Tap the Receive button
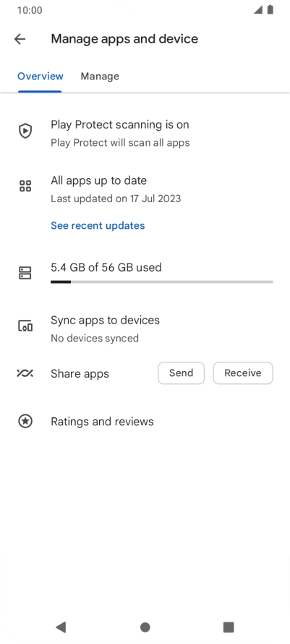290x644 pixels. (243, 373)
